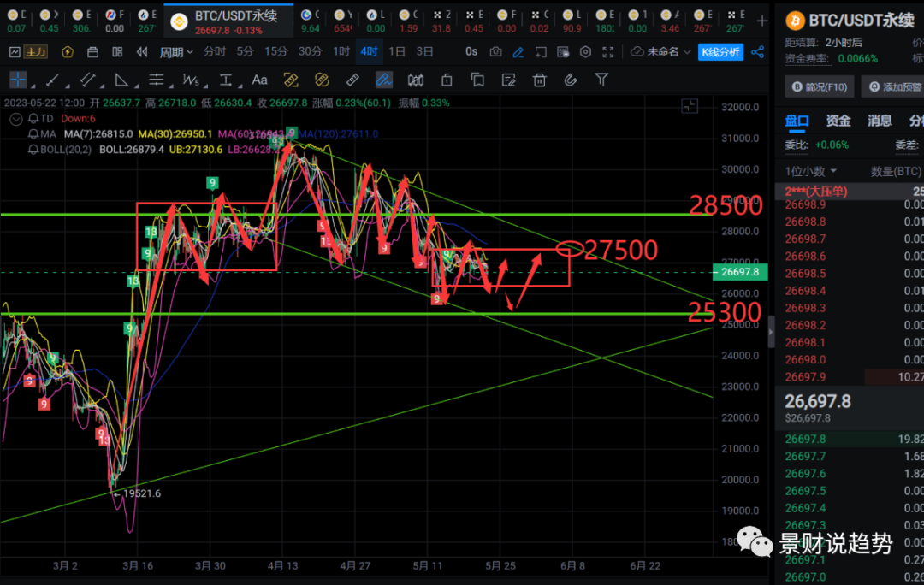924x585 pixels.
Task: Select the white ruler measuring tool
Action: [352, 80]
